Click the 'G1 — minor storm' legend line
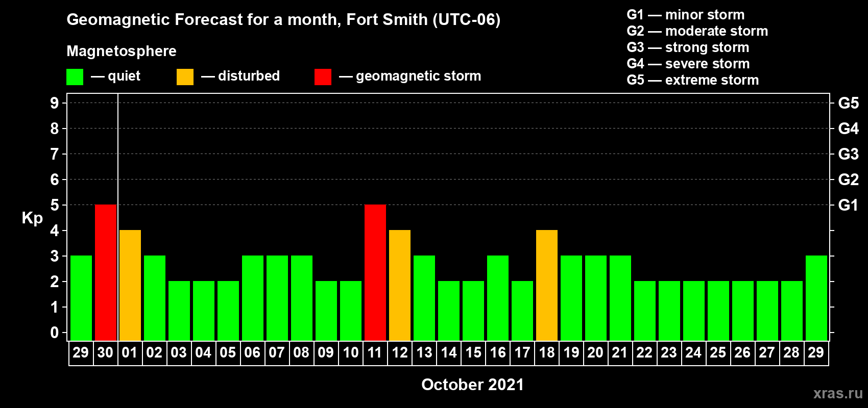The image size is (868, 408). pos(686,15)
